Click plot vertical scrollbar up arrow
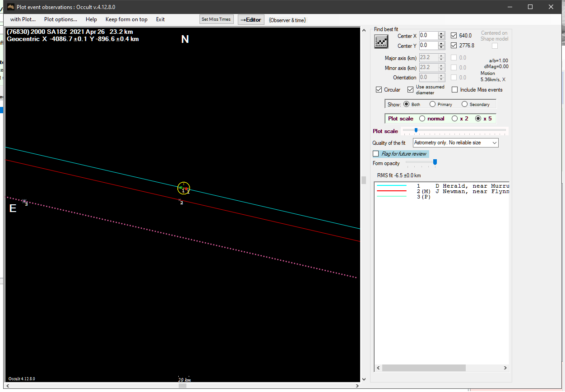 pyautogui.click(x=364, y=31)
